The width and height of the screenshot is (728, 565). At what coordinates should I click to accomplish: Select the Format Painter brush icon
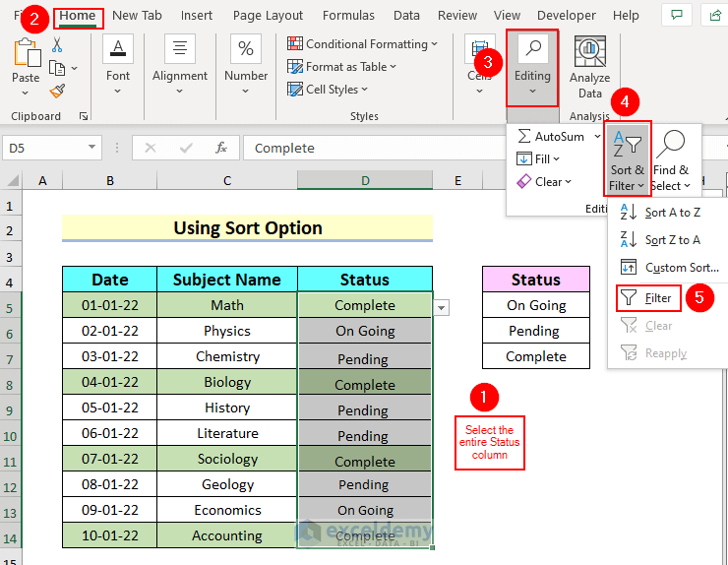[57, 92]
